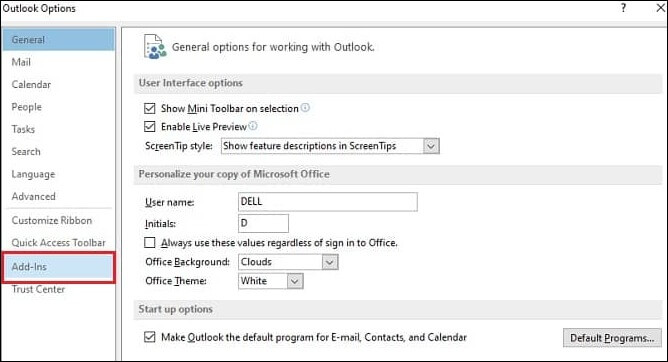Click the Initials text field

pos(263,223)
